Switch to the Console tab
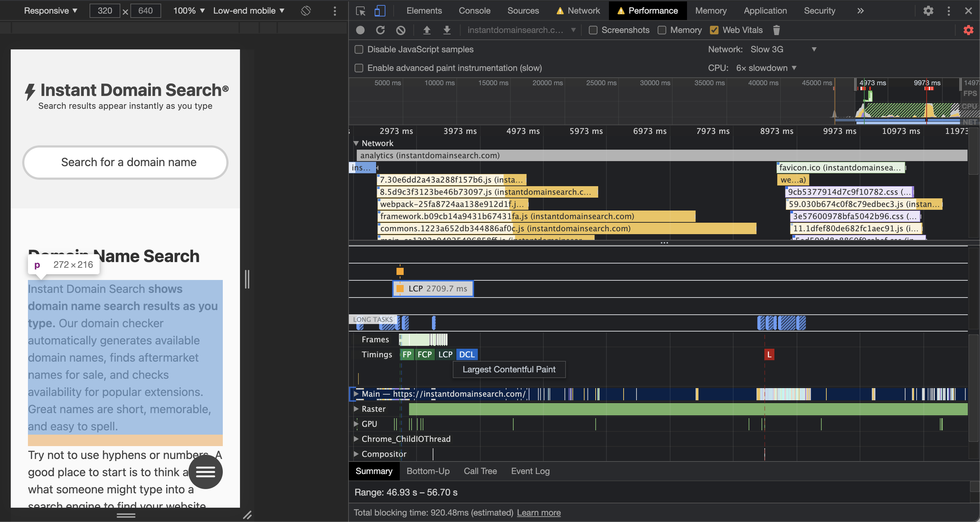This screenshot has width=980, height=522. click(x=474, y=11)
